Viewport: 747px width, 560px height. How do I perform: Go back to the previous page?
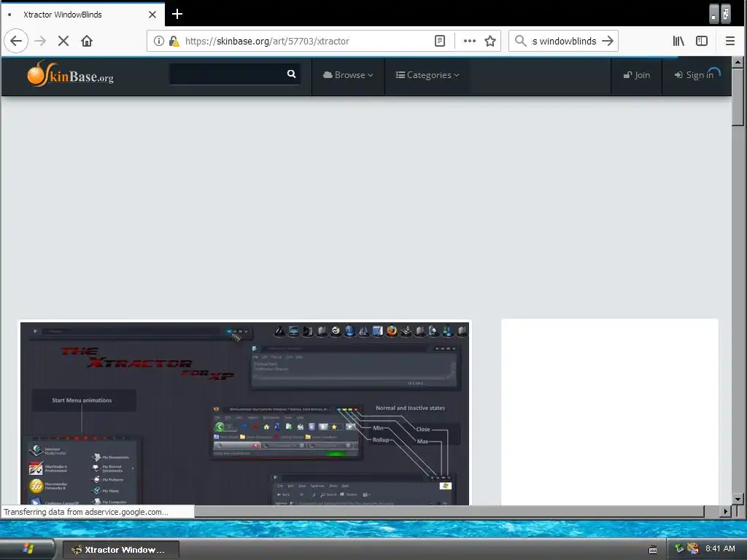click(16, 41)
